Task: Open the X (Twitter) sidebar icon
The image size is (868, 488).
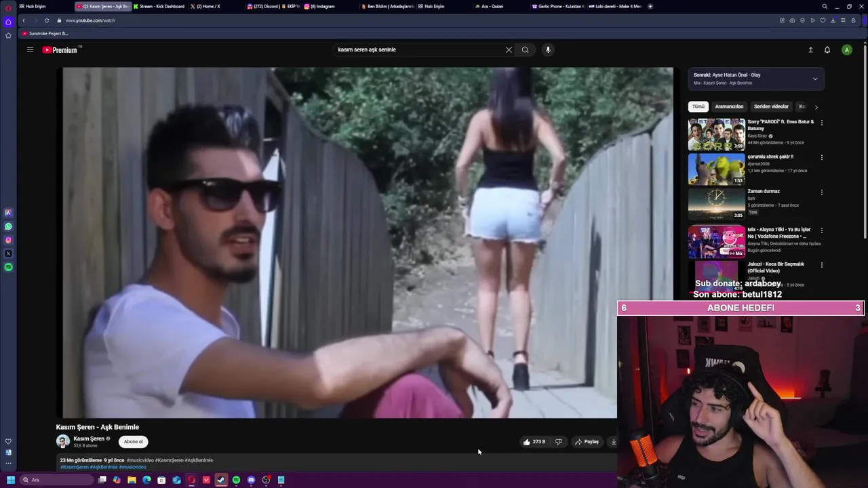Action: coord(8,253)
